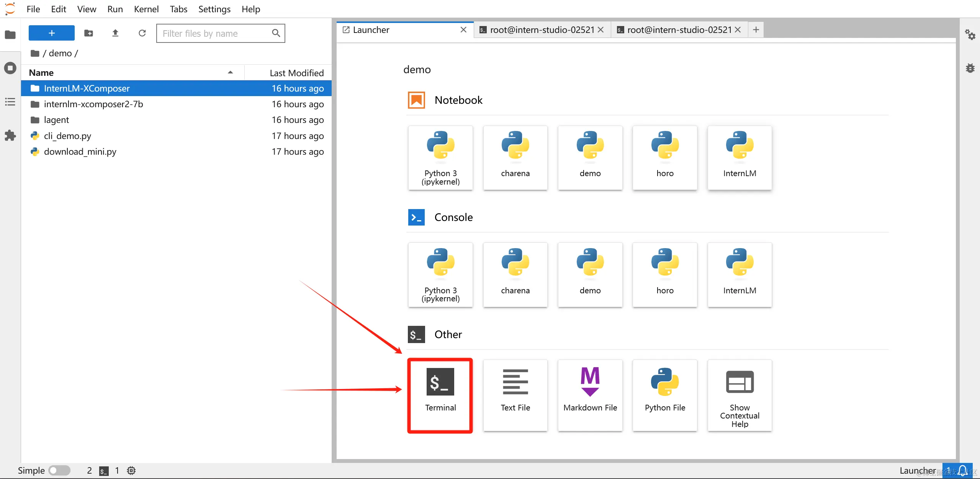Viewport: 980px width, 479px height.
Task: Open the debugger bug icon panel
Action: coord(970,68)
